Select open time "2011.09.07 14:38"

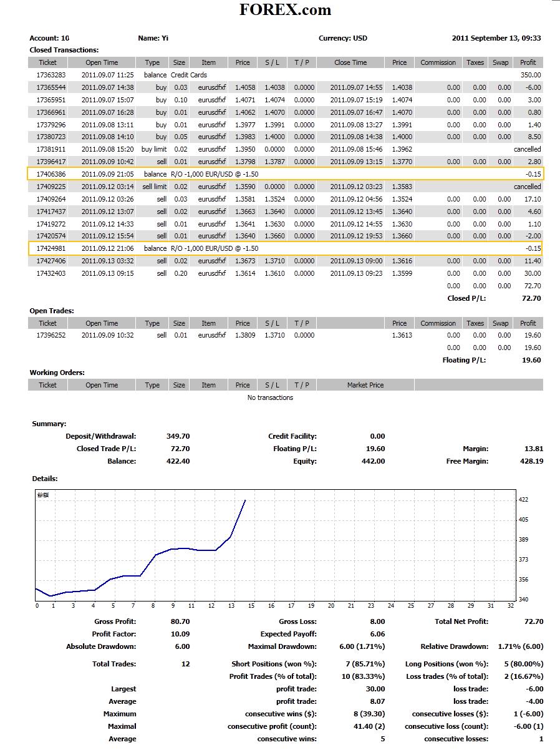[107, 87]
